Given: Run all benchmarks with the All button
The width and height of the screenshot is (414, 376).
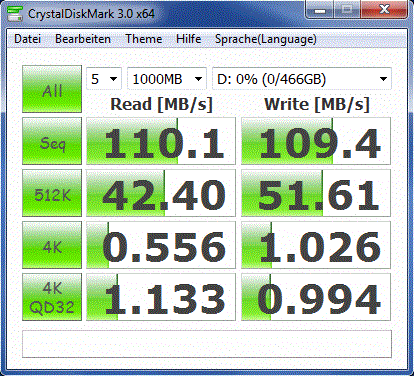Looking at the screenshot, I should pos(52,89).
